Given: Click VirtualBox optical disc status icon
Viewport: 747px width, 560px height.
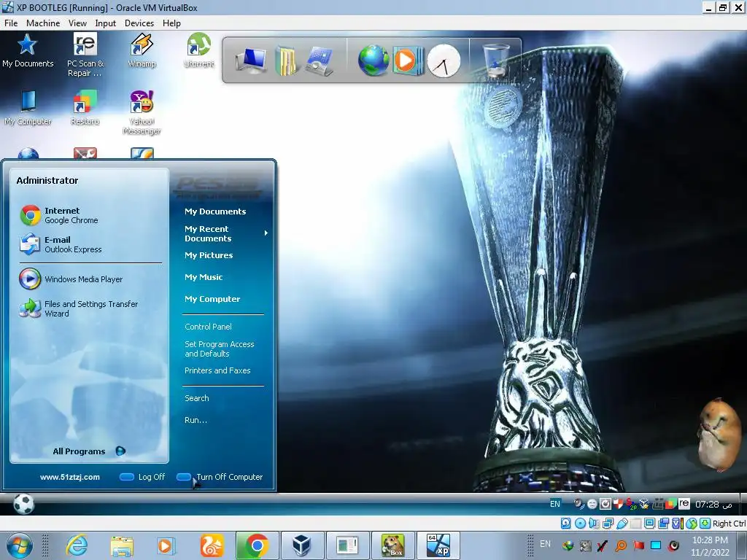Looking at the screenshot, I should (580, 524).
